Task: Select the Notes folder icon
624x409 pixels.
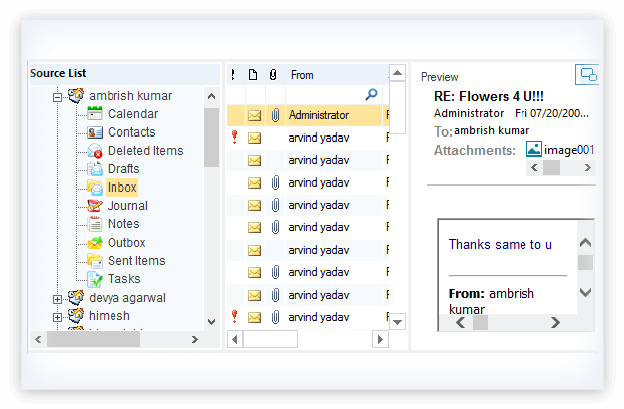Action: (x=95, y=224)
